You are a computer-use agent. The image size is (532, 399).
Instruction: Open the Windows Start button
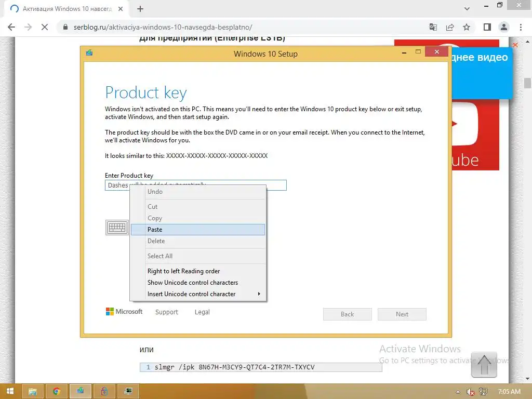point(10,391)
